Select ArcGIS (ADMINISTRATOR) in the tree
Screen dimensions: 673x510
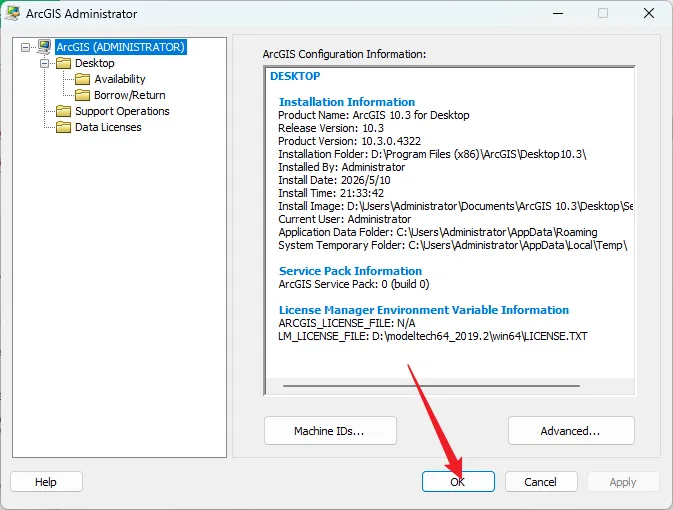(x=121, y=47)
